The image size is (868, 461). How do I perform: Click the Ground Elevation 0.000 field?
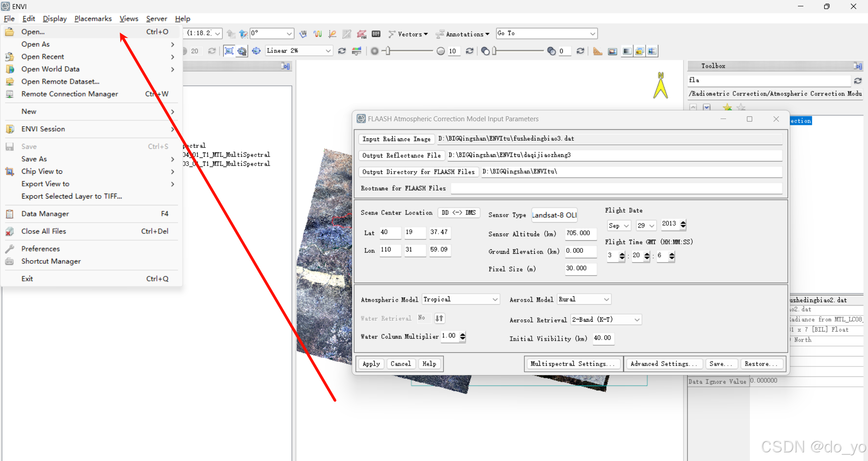coord(581,251)
